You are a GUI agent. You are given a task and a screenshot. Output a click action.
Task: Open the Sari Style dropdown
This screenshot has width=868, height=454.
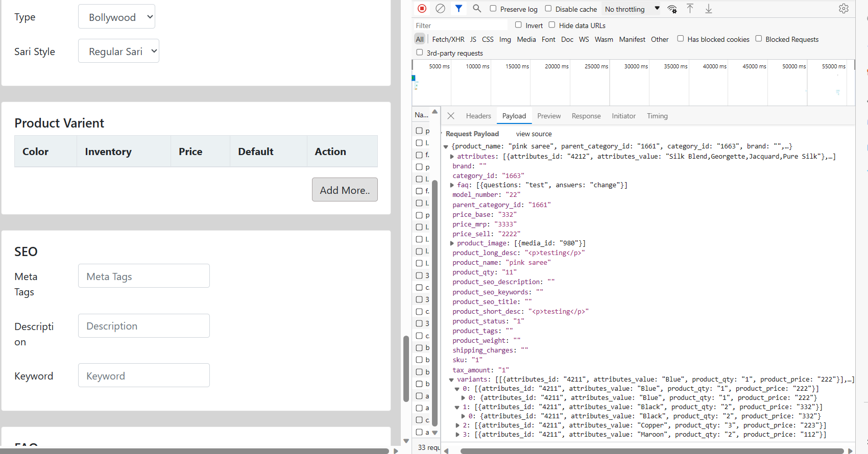[118, 51]
